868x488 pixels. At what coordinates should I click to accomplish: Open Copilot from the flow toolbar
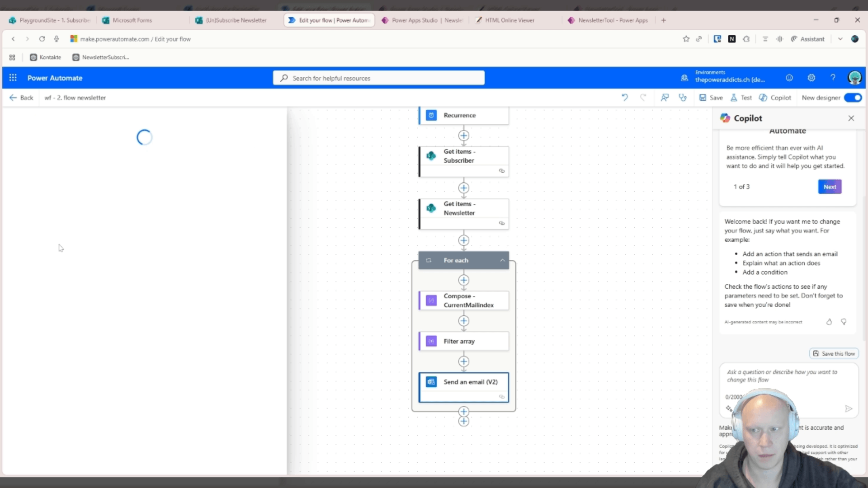pyautogui.click(x=775, y=98)
